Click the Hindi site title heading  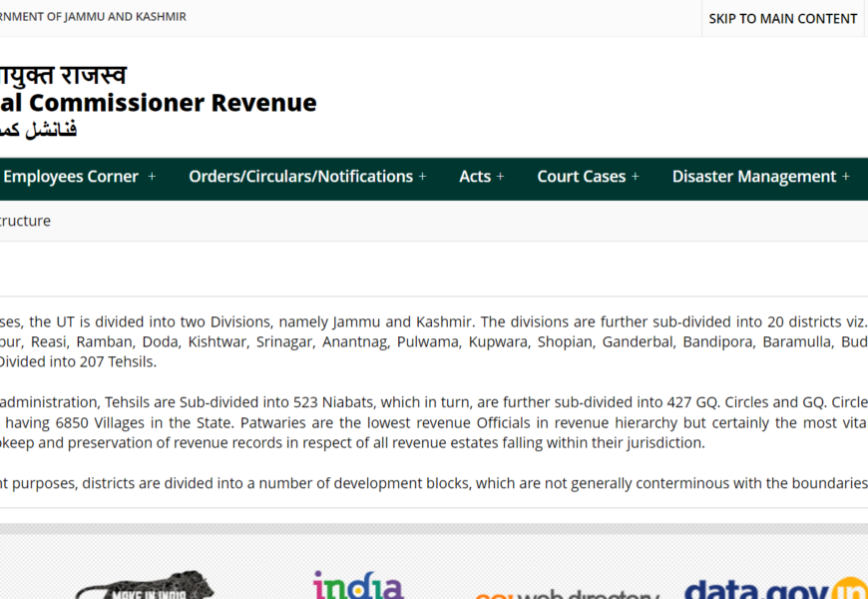click(63, 75)
